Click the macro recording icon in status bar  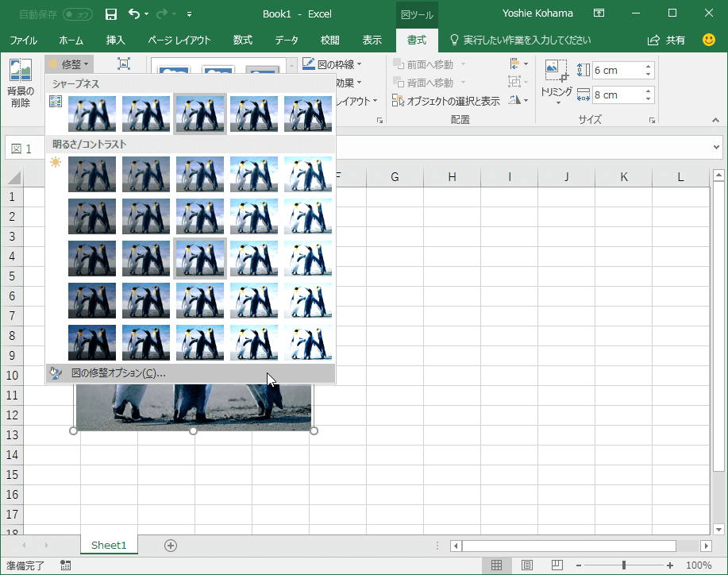click(x=65, y=565)
